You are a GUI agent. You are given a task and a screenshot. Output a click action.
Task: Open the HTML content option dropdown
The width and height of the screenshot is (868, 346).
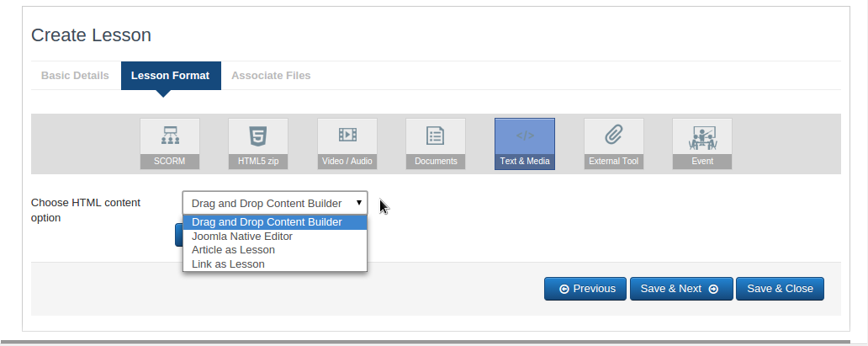click(275, 203)
